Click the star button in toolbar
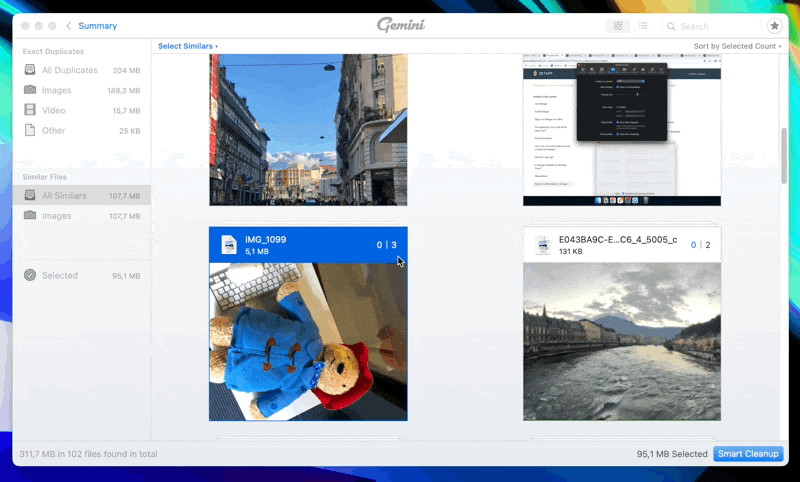This screenshot has width=800, height=482. pos(774,26)
